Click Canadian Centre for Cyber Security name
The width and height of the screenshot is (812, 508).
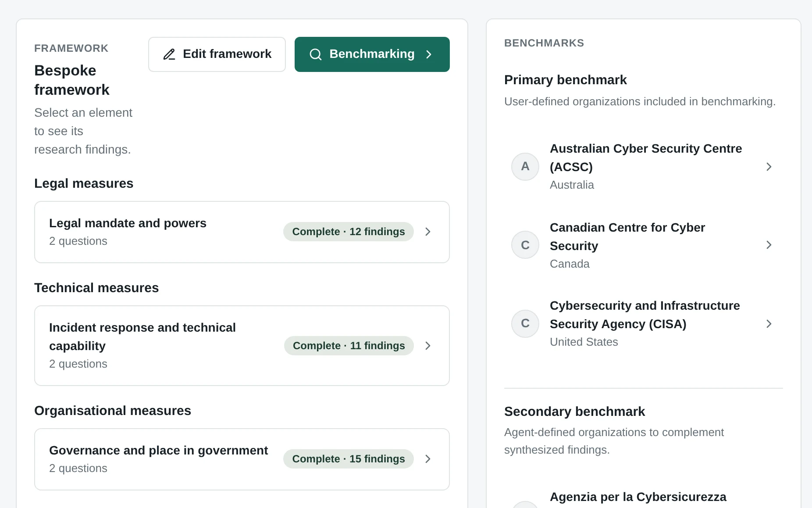click(627, 236)
